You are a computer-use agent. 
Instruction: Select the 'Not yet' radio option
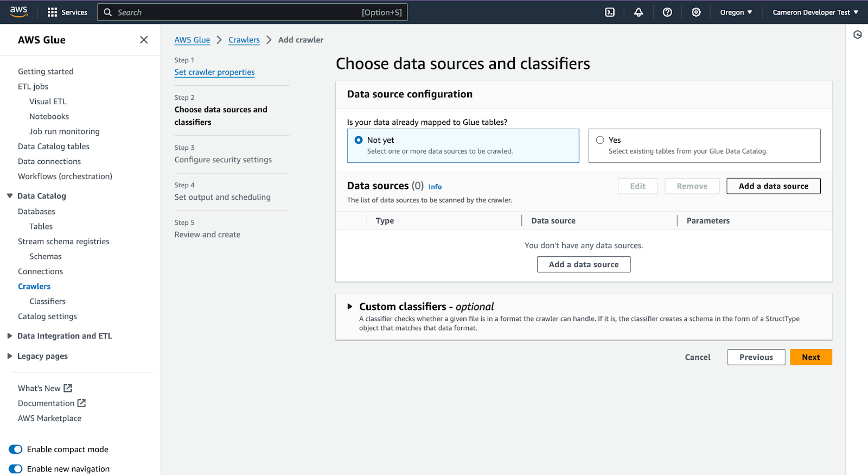(359, 140)
